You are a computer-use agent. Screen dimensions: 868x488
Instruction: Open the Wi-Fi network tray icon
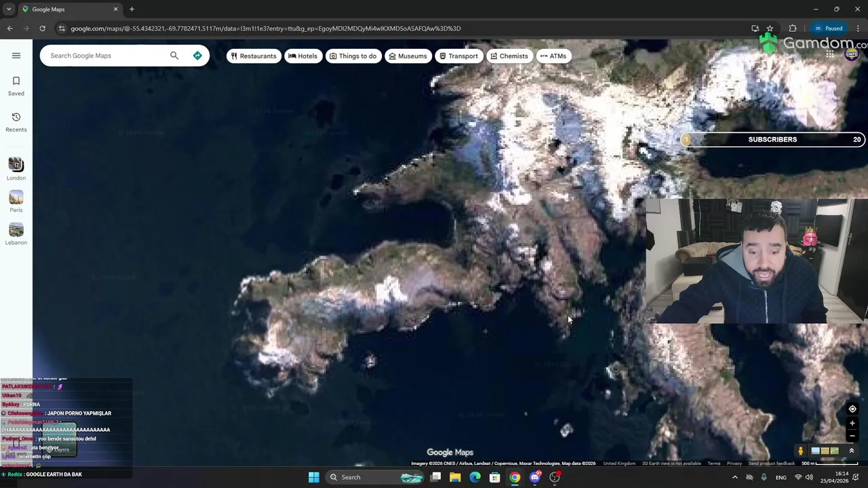[798, 477]
